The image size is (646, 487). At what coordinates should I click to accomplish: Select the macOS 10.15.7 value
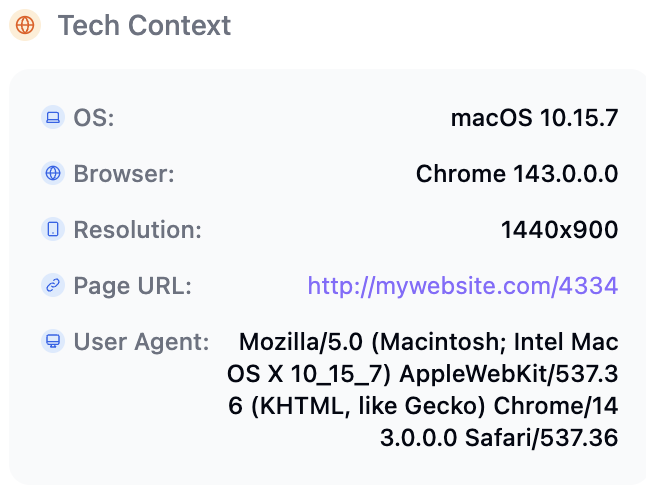point(534,118)
